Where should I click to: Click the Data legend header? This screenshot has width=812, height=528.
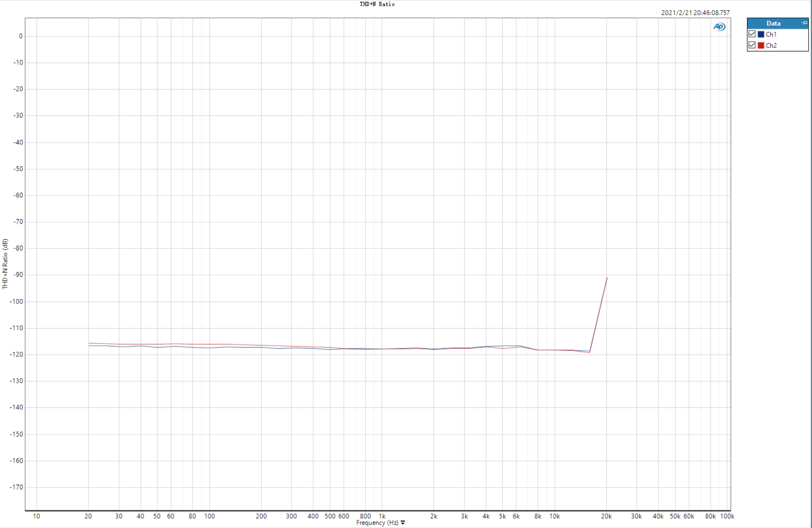click(773, 23)
